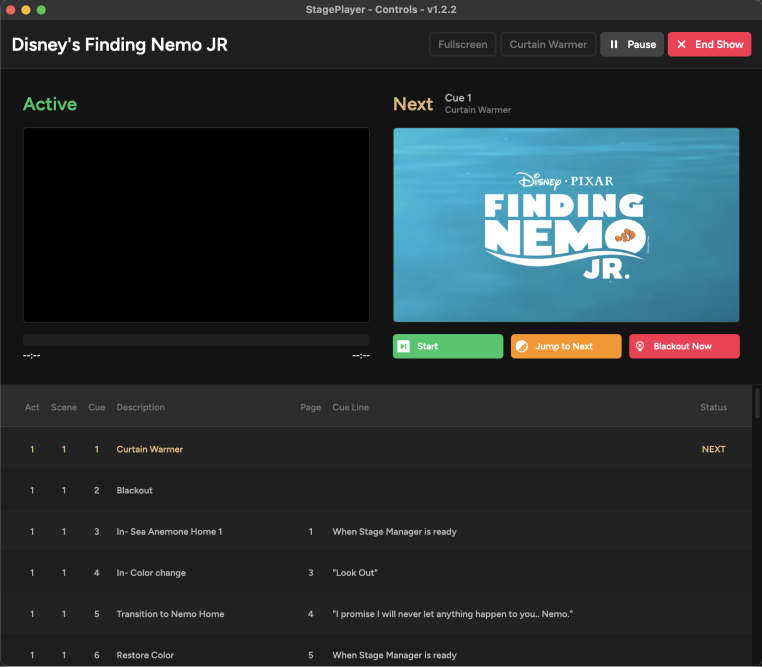Click the circular icon in Jump to Next
This screenshot has height=667, width=762.
click(522, 346)
